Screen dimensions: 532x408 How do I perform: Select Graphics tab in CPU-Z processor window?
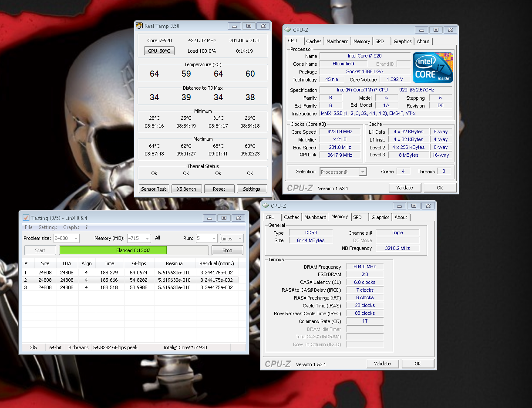[x=402, y=41]
